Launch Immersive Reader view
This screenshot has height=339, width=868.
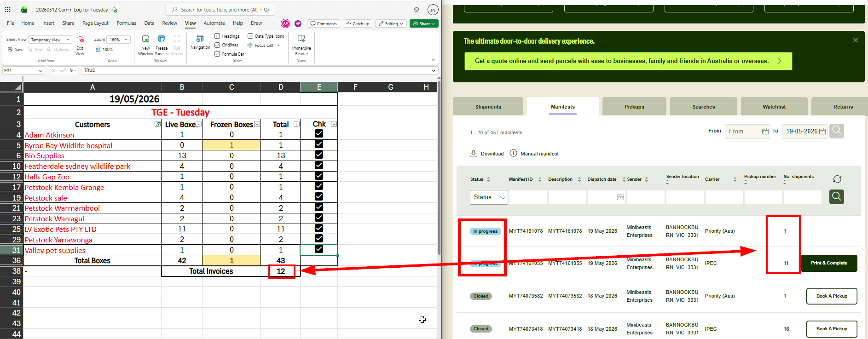tap(301, 39)
